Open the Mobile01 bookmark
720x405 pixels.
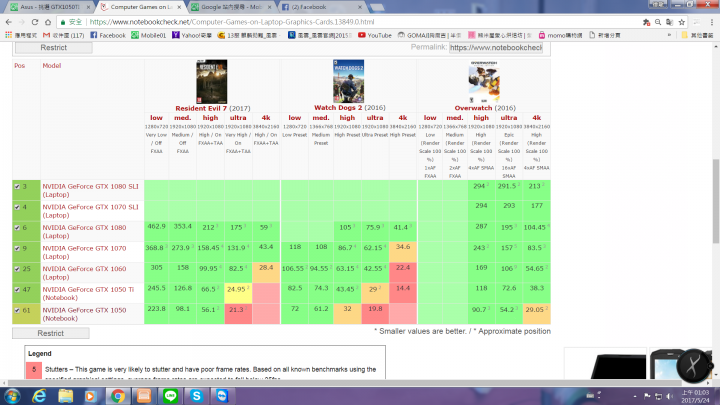pos(148,35)
